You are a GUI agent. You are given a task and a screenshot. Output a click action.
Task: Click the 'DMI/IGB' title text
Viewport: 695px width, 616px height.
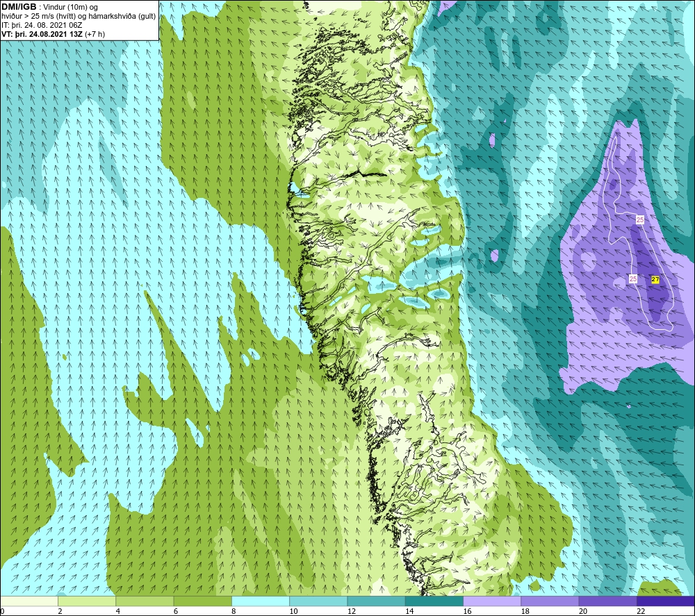click(x=19, y=7)
